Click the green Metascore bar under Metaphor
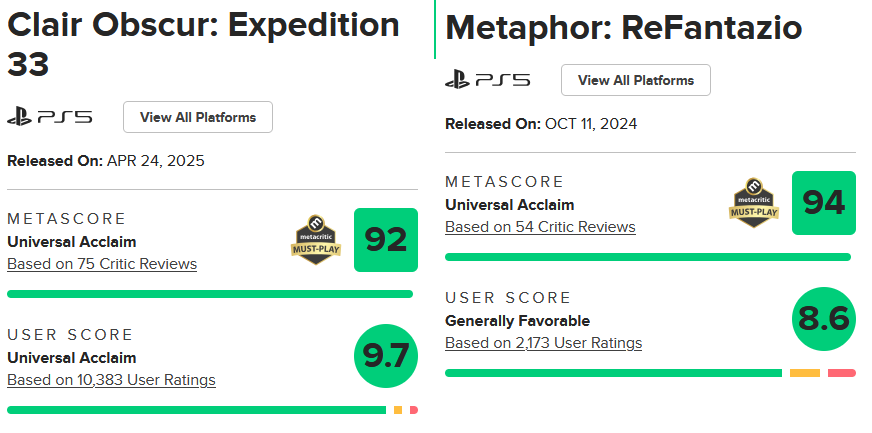 pyautogui.click(x=647, y=257)
